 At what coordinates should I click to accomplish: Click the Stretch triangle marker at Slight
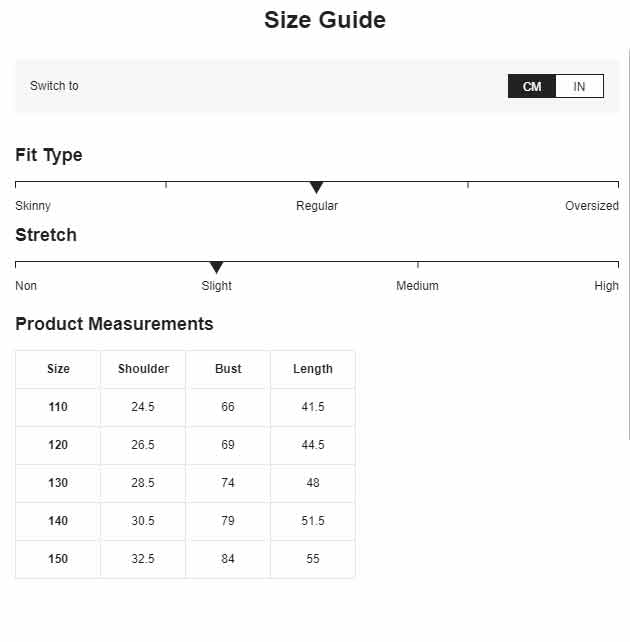216,267
